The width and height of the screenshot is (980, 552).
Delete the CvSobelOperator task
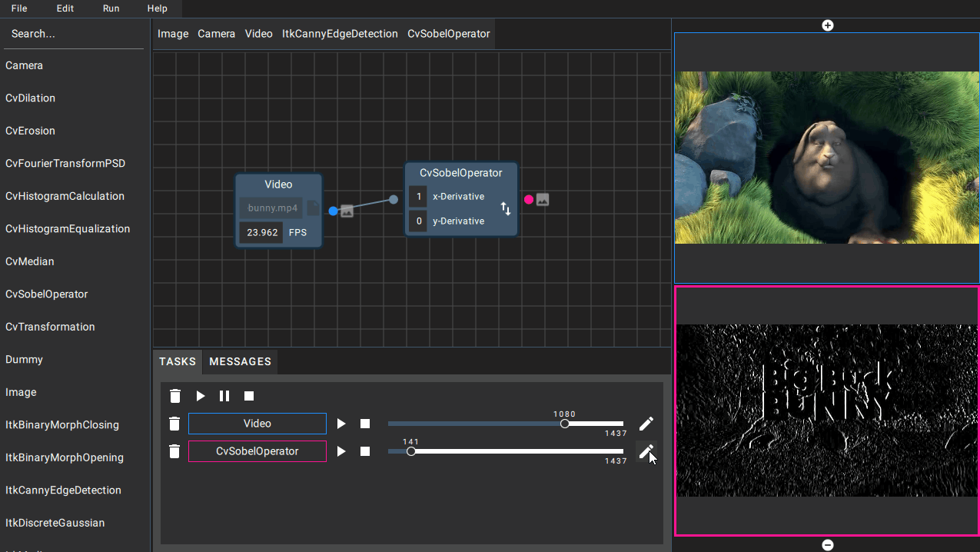point(174,451)
